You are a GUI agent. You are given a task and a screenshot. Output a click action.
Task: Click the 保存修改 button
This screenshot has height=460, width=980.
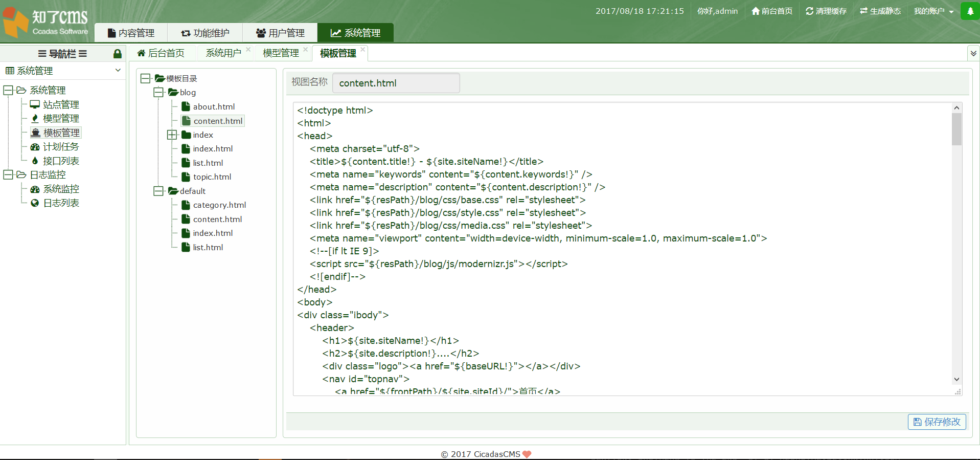[x=937, y=422]
